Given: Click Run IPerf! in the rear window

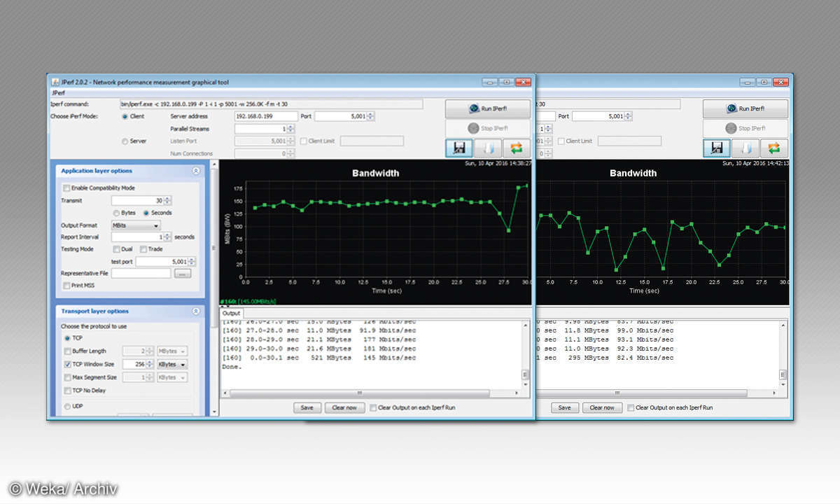Looking at the screenshot, I should (x=745, y=109).
